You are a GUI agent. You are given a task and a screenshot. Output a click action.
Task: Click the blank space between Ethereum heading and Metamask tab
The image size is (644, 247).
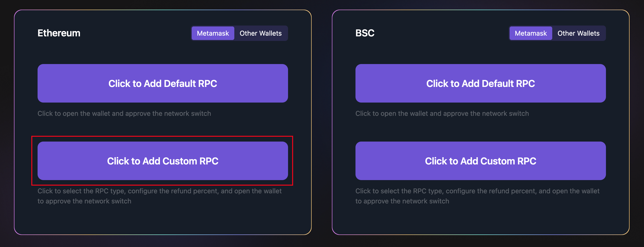click(x=135, y=33)
